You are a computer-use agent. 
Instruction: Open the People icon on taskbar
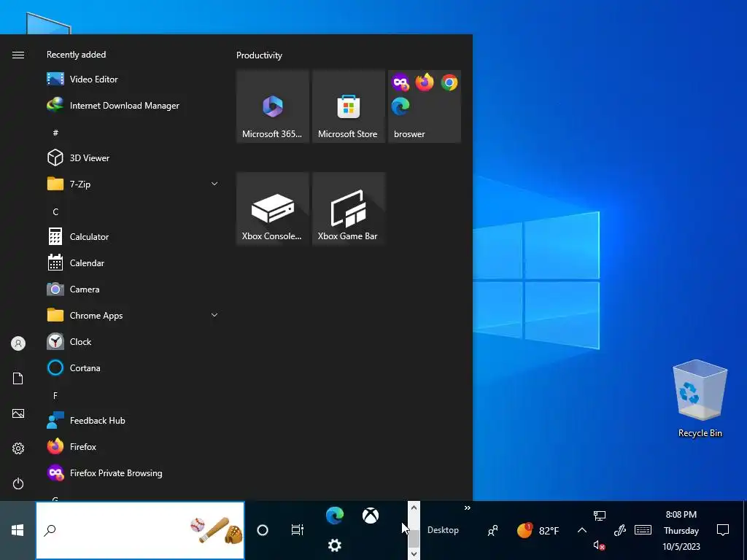493,530
